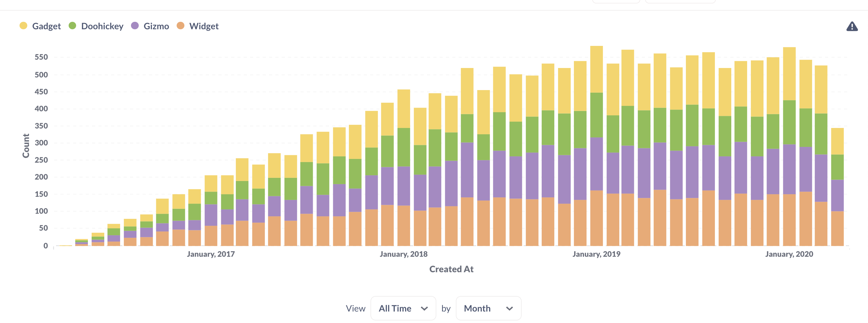
Task: Click the green Doohickey legend dot
Action: (72, 25)
